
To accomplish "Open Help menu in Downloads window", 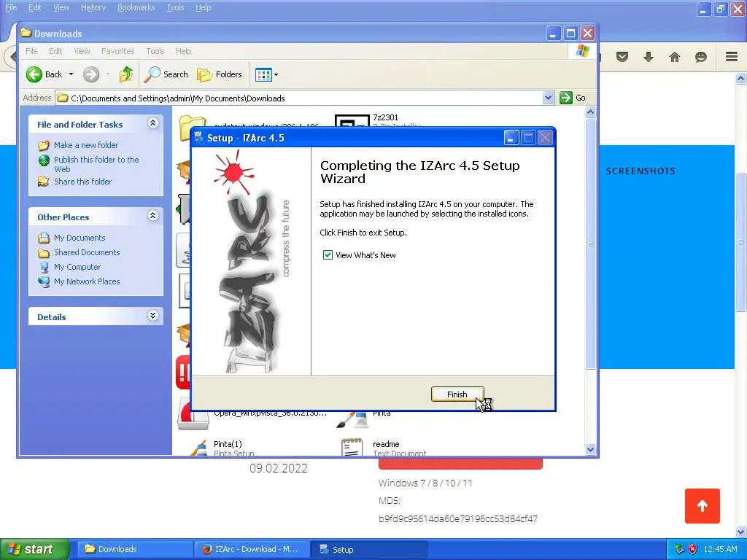I will point(183,51).
